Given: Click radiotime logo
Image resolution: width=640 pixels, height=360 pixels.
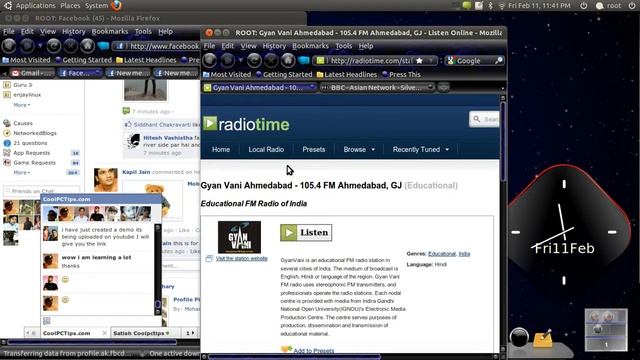Looking at the screenshot, I should click(x=246, y=124).
